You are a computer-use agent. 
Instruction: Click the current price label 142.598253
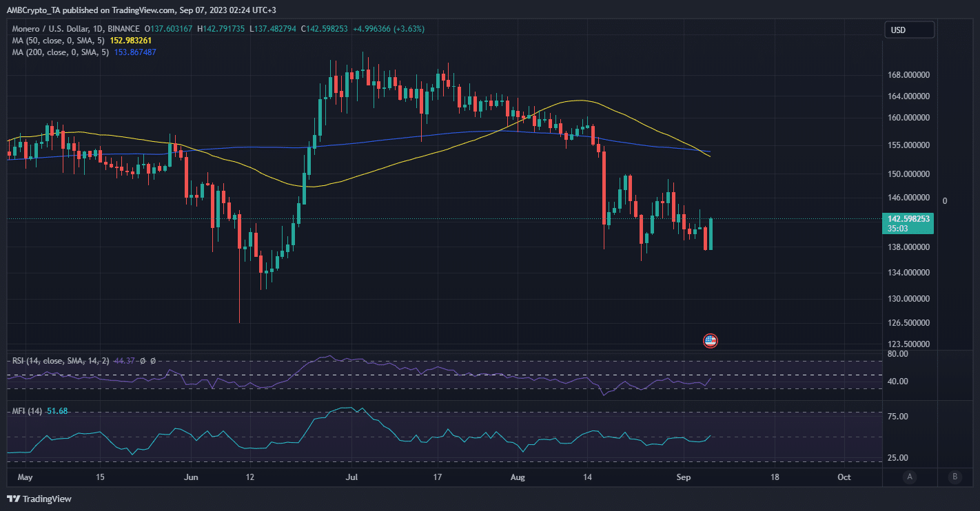[x=906, y=218]
